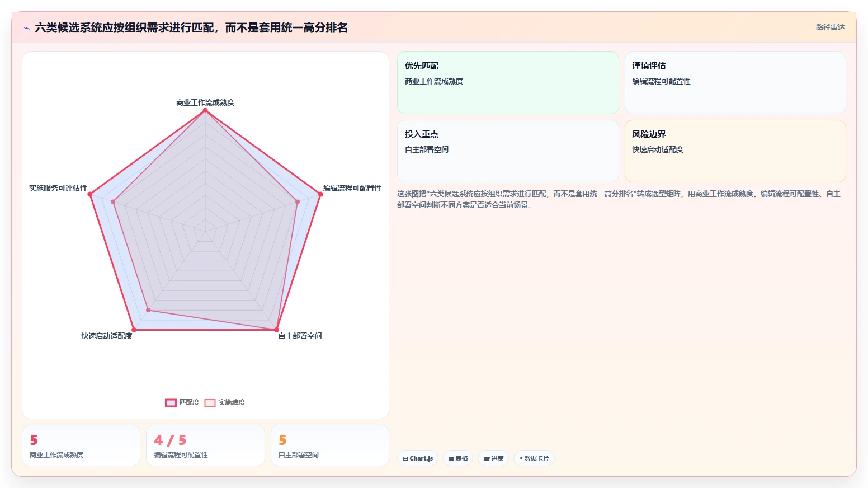
Task: Click the orange 5 above 自主部署空间
Action: [282, 440]
